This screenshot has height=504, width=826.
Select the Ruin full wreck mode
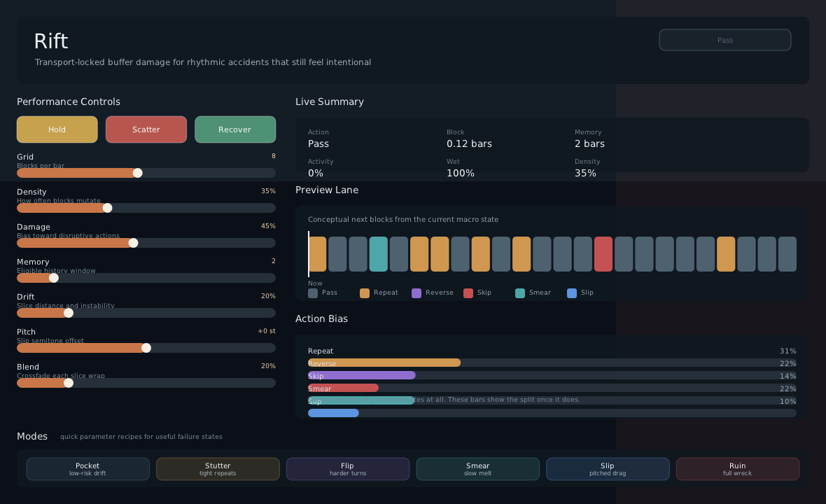[738, 469]
